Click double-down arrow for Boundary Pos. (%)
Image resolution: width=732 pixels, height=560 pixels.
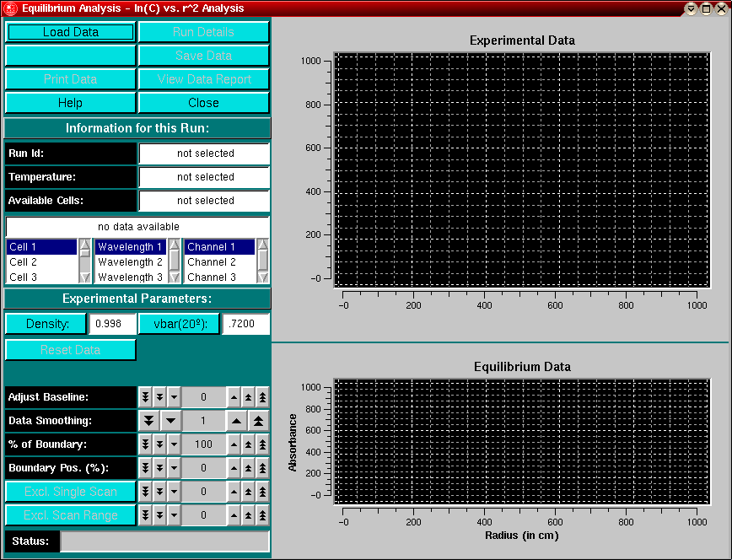[x=159, y=468]
